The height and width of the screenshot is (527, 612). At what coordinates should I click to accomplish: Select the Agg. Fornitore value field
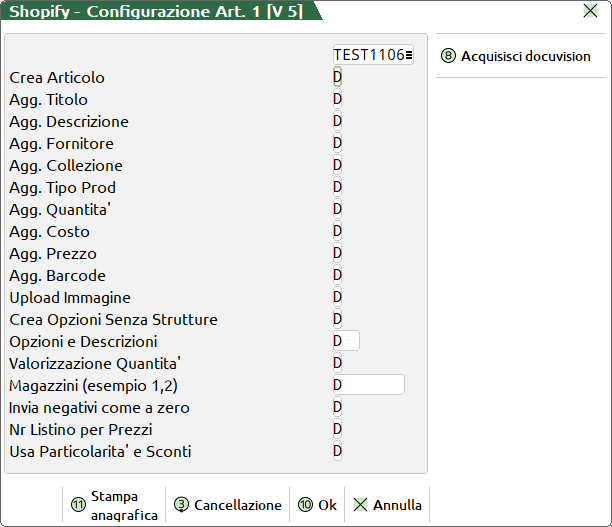(338, 144)
